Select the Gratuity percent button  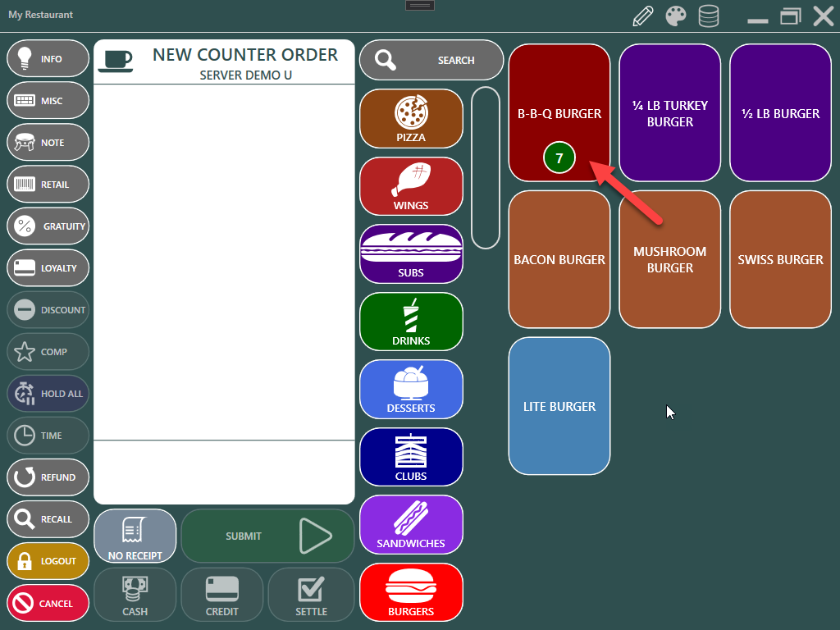tap(48, 226)
